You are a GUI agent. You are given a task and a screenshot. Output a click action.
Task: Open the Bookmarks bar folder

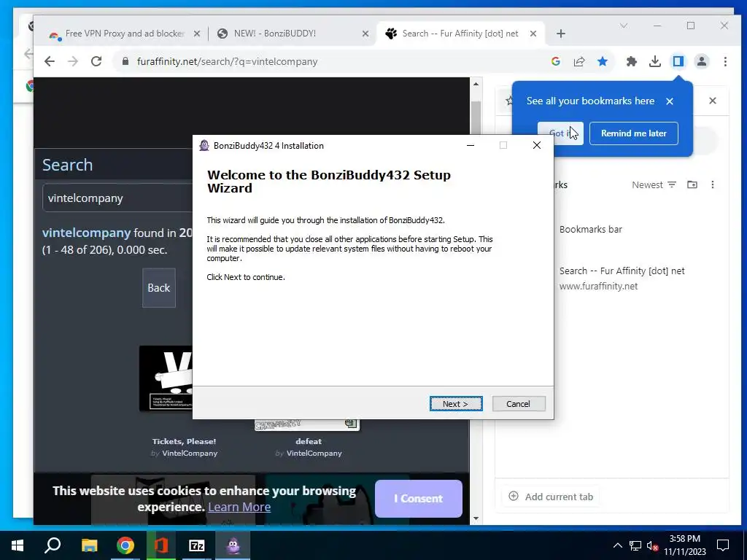click(x=591, y=229)
